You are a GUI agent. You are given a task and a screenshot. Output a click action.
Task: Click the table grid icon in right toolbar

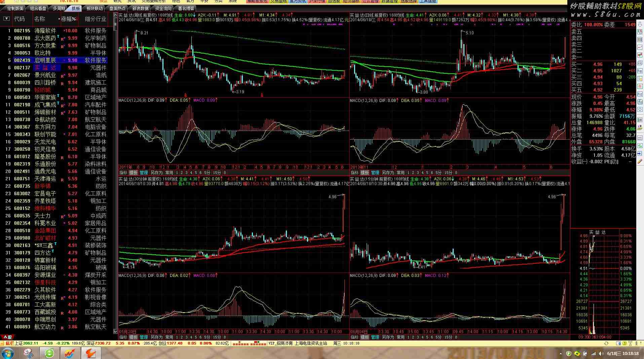pyautogui.click(x=640, y=39)
